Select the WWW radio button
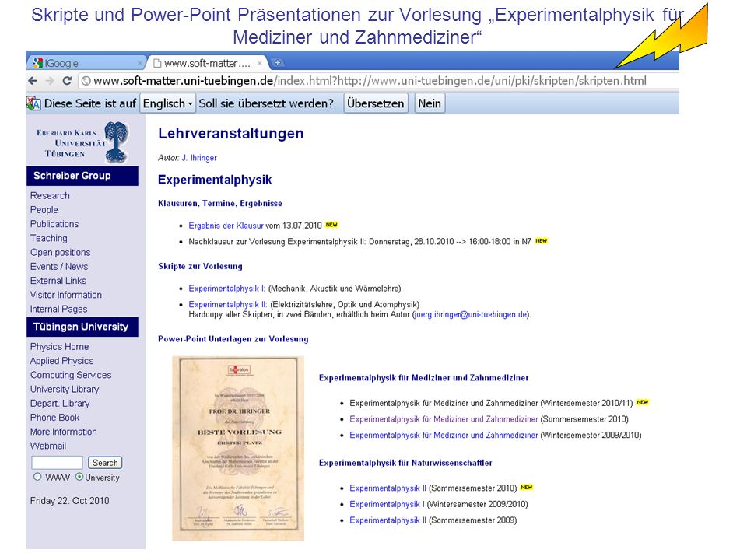 pyautogui.click(x=37, y=477)
